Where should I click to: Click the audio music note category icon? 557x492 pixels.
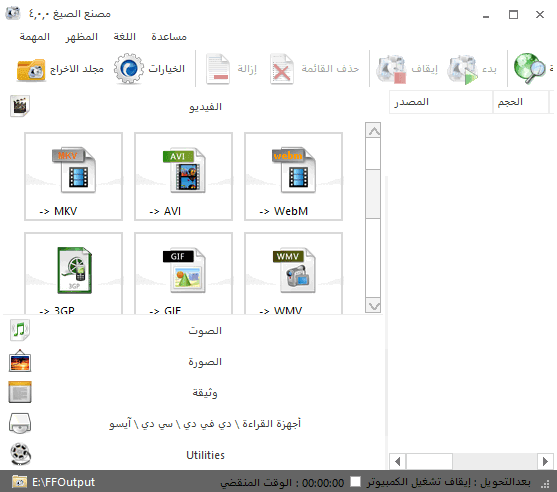pos(20,330)
